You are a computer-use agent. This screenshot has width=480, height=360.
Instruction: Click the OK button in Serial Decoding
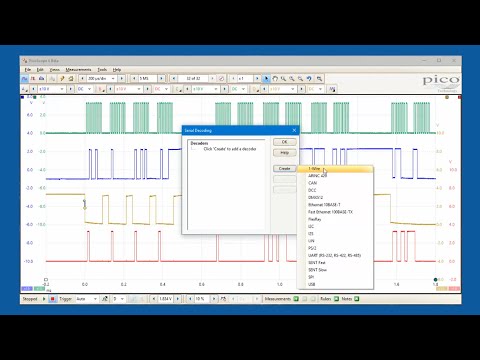click(x=284, y=142)
